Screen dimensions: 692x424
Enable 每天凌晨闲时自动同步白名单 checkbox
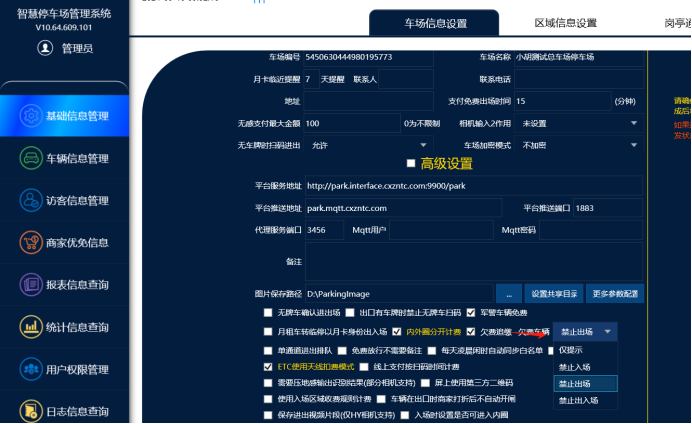coord(432,351)
